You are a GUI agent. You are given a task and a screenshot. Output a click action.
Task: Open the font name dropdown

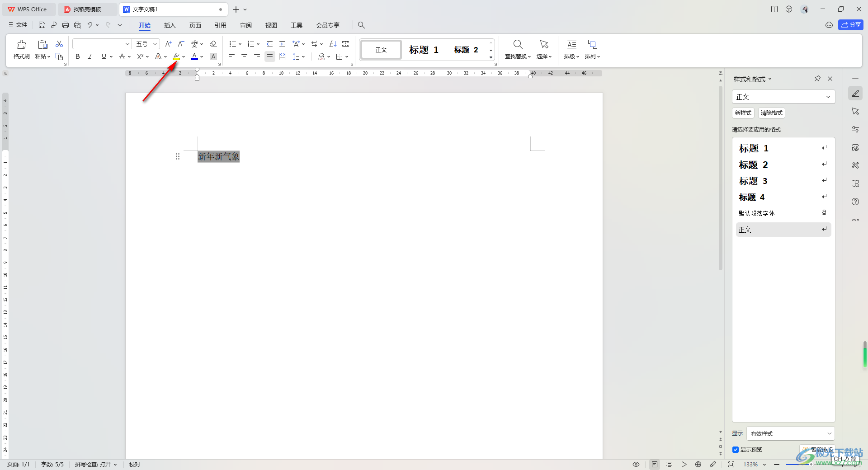click(x=127, y=44)
